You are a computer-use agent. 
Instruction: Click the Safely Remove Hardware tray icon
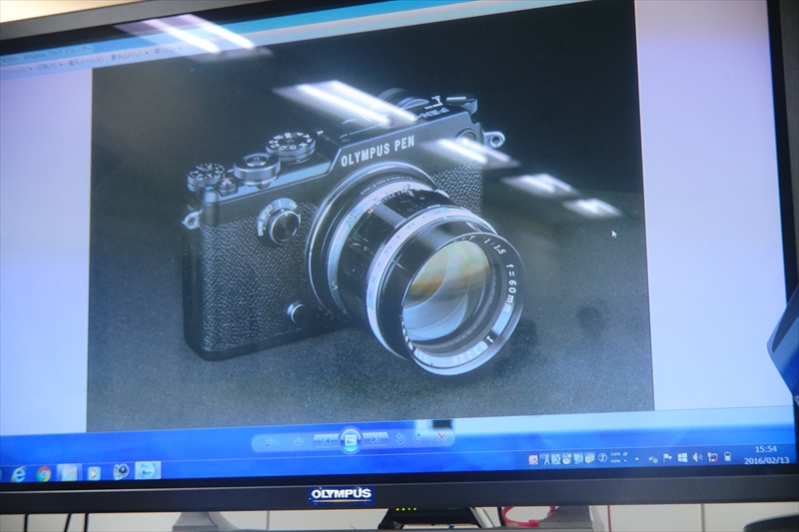pyautogui.click(x=653, y=460)
